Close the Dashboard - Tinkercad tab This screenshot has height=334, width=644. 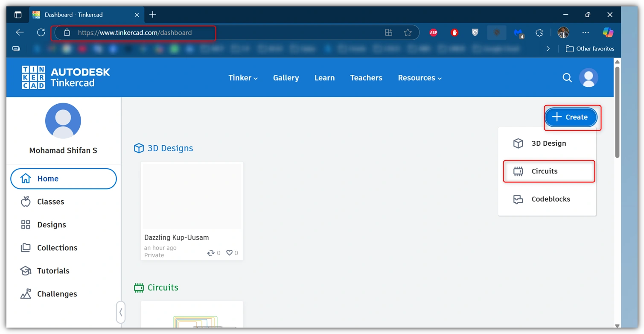[137, 15]
